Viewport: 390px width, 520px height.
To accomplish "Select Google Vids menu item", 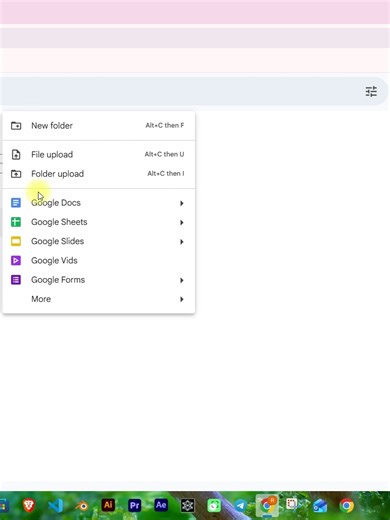I will click(99, 261).
